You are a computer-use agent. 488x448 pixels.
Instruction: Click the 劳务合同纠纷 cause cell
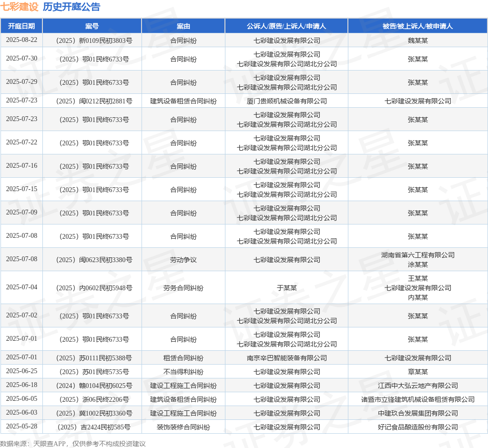[183, 288]
